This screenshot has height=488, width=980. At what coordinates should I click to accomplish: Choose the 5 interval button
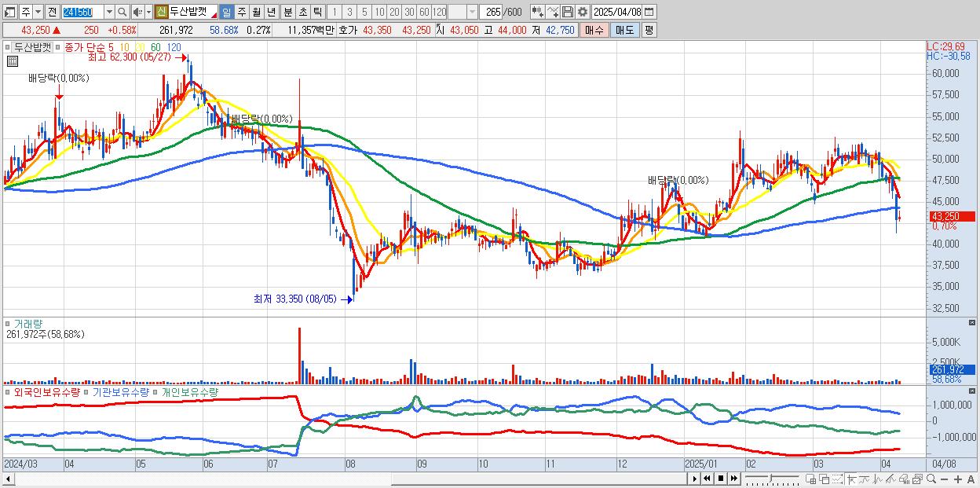(x=364, y=12)
